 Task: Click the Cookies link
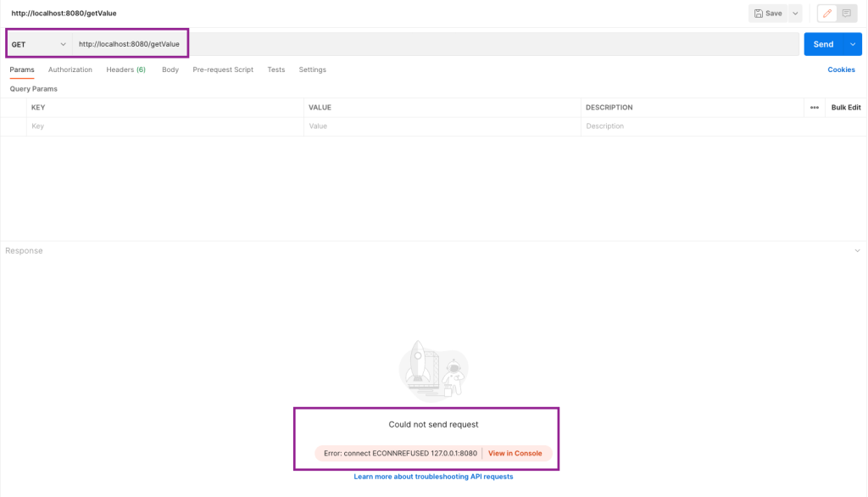click(x=841, y=70)
